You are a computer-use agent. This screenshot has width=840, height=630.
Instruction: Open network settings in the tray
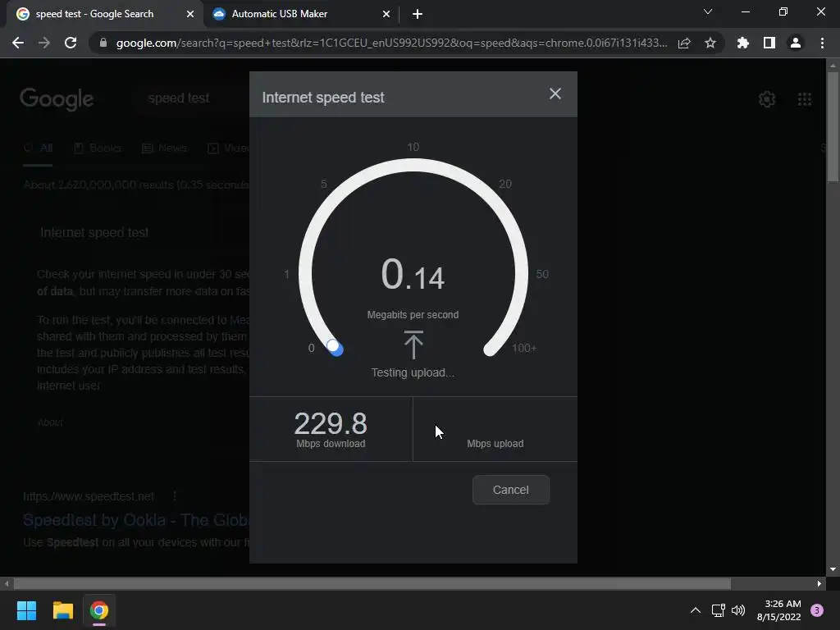pos(718,610)
